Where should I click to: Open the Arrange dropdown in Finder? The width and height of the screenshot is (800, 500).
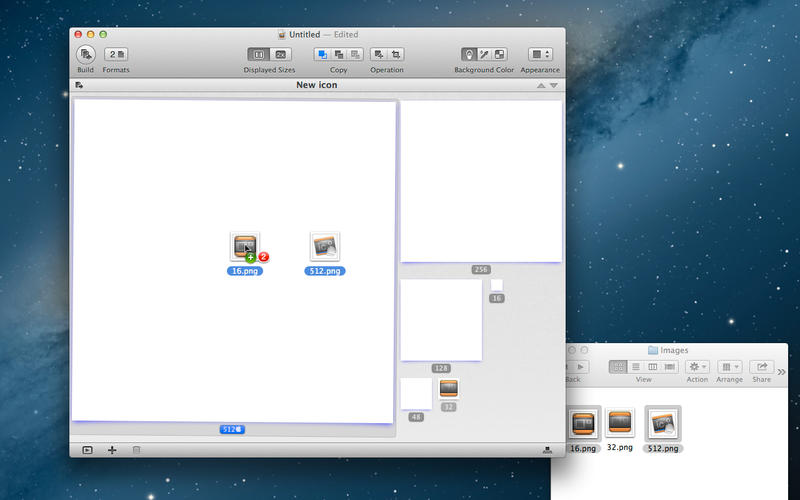730,367
